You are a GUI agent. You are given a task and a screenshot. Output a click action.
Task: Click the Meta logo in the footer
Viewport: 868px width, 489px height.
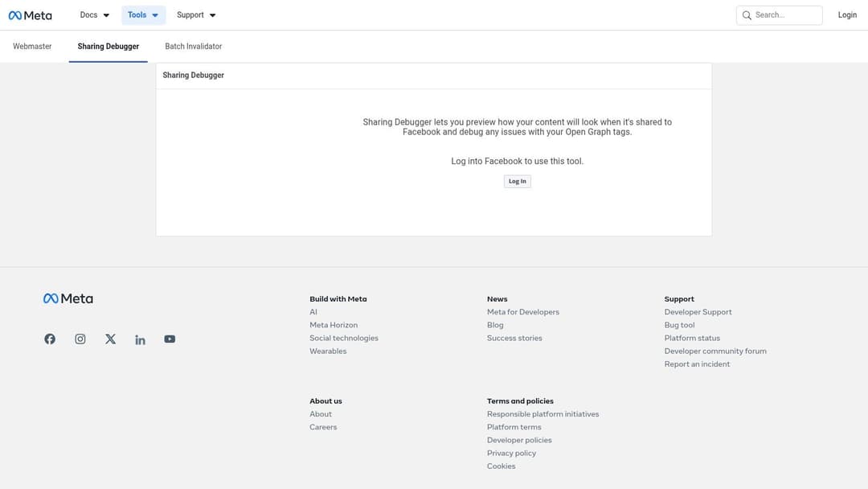(x=68, y=298)
